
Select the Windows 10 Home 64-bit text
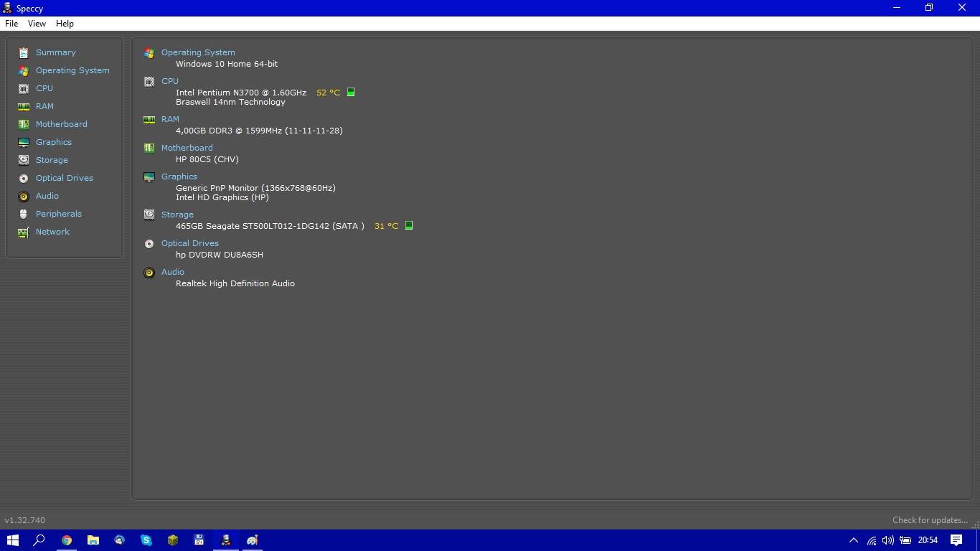227,64
